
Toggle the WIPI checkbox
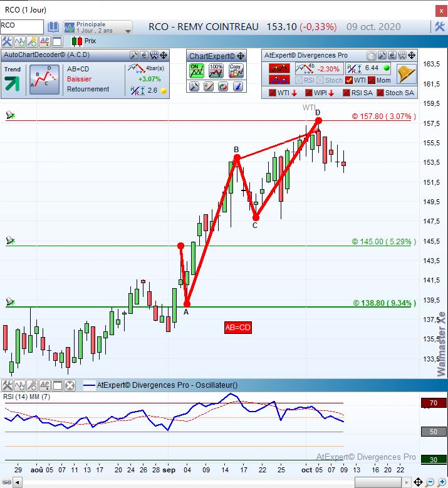tap(309, 93)
